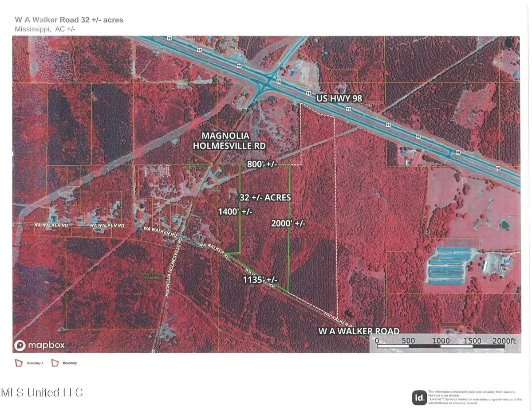Click the 1135' +/- road frontage measurement
Viewport: 532px width, 411px height.
tap(260, 280)
